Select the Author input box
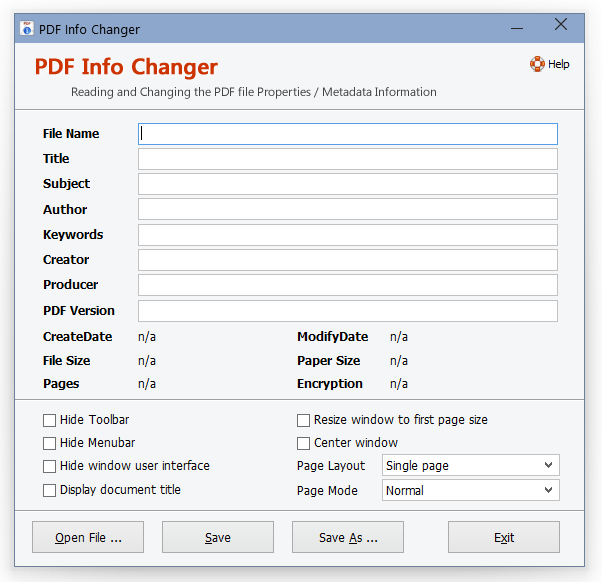The image size is (602, 582). coord(347,209)
